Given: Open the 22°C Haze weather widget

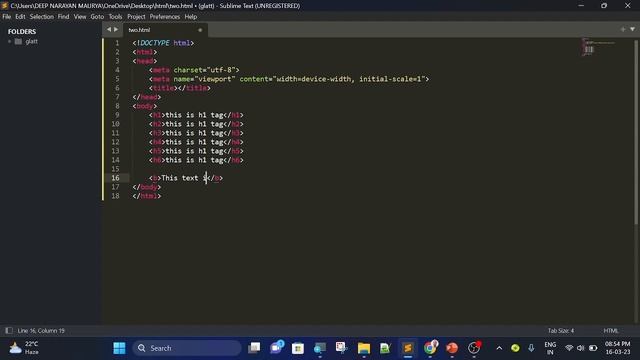Looking at the screenshot, I should coord(24,348).
